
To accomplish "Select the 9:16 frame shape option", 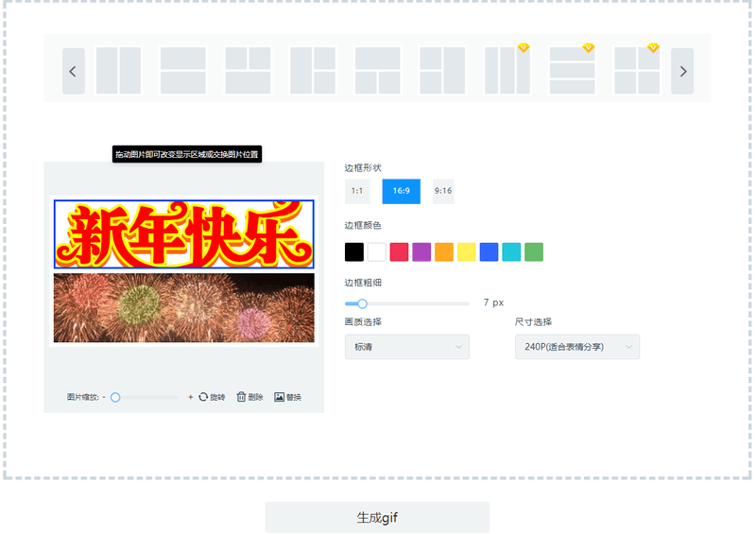I will point(443,191).
